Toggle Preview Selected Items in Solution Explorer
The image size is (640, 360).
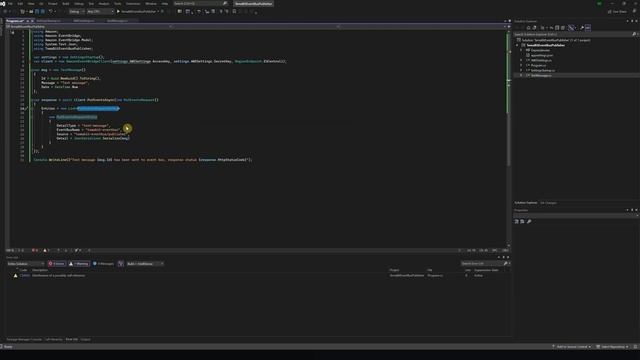click(588, 28)
